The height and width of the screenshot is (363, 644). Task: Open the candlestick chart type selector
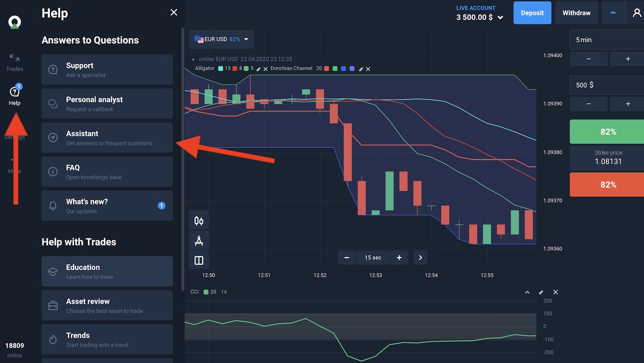click(199, 221)
